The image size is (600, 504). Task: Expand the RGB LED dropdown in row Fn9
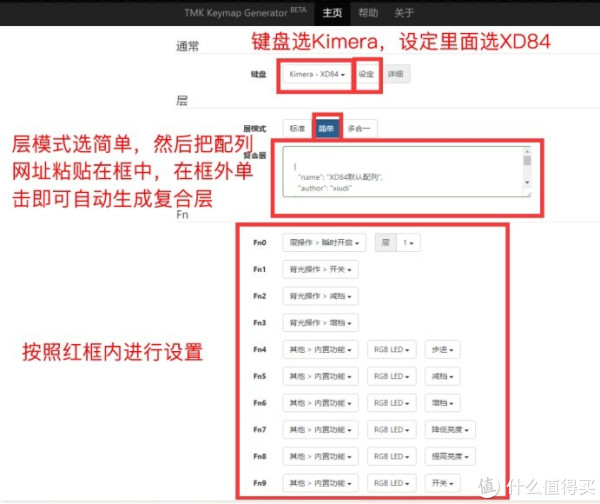click(x=391, y=485)
